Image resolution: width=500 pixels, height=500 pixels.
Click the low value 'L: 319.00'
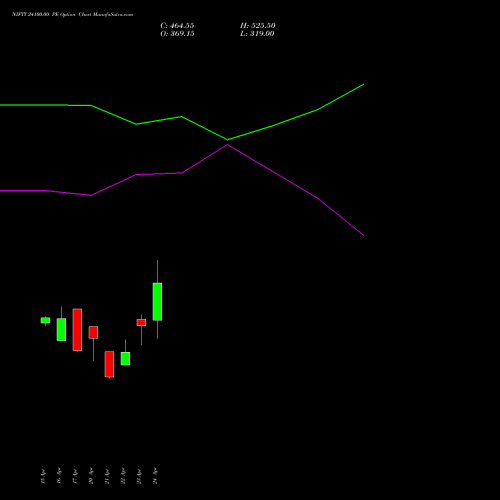(257, 34)
